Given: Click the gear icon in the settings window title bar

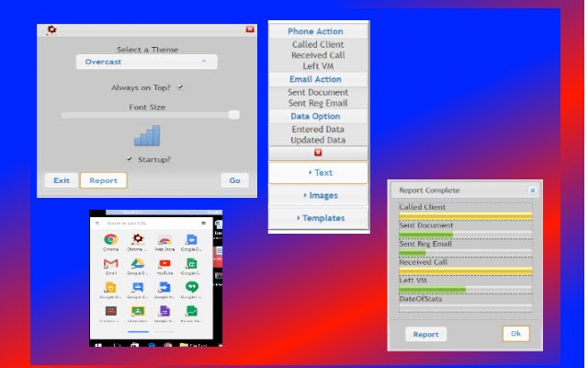Looking at the screenshot, I should [51, 29].
